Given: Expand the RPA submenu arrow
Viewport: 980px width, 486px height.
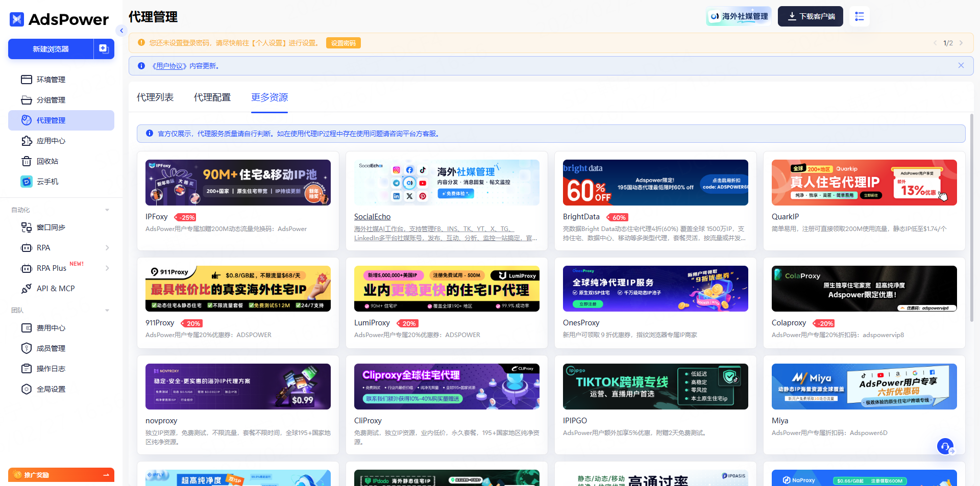Looking at the screenshot, I should 107,248.
